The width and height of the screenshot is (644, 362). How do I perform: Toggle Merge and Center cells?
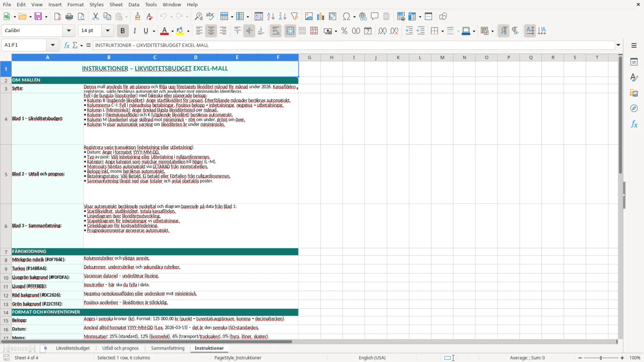(x=290, y=31)
